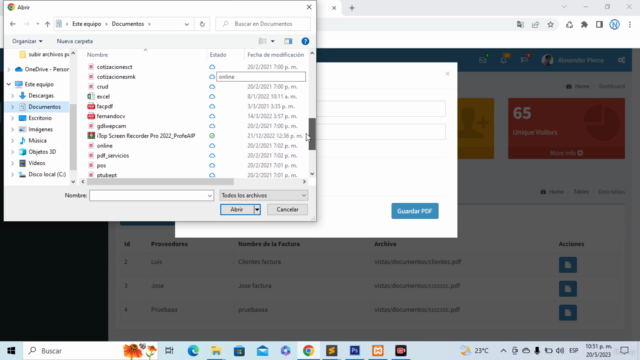Open Chrome side panel icon
This screenshot has height=360, width=640.
click(599, 25)
